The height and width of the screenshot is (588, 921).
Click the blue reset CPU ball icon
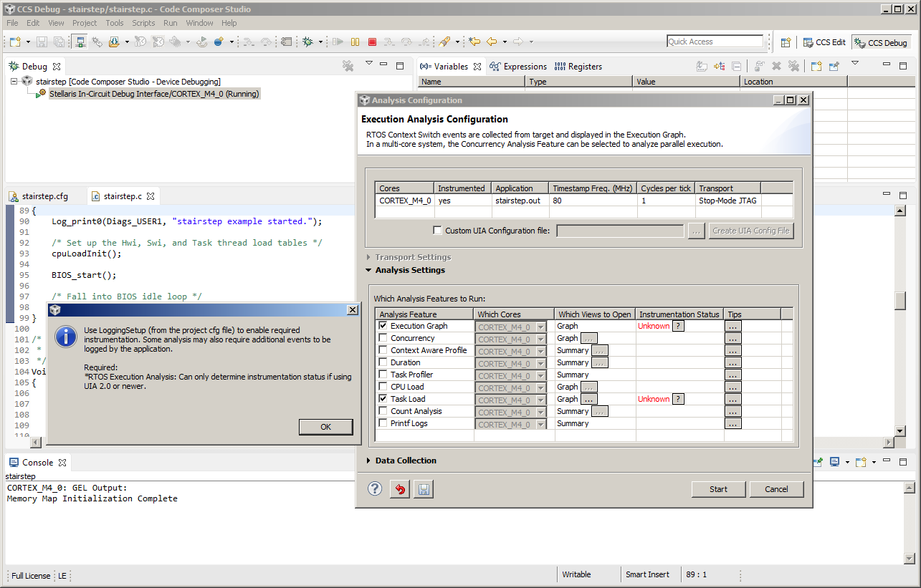point(219,42)
